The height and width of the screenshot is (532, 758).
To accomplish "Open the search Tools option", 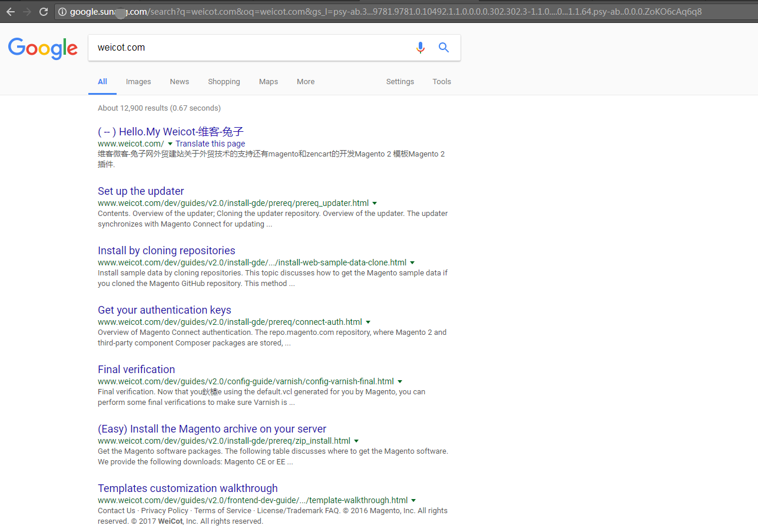I will 442,82.
